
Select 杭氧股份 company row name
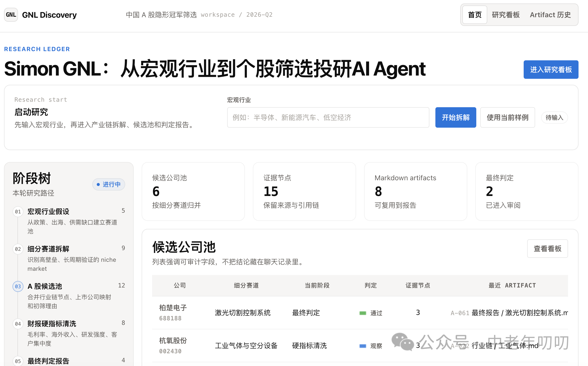click(x=173, y=341)
